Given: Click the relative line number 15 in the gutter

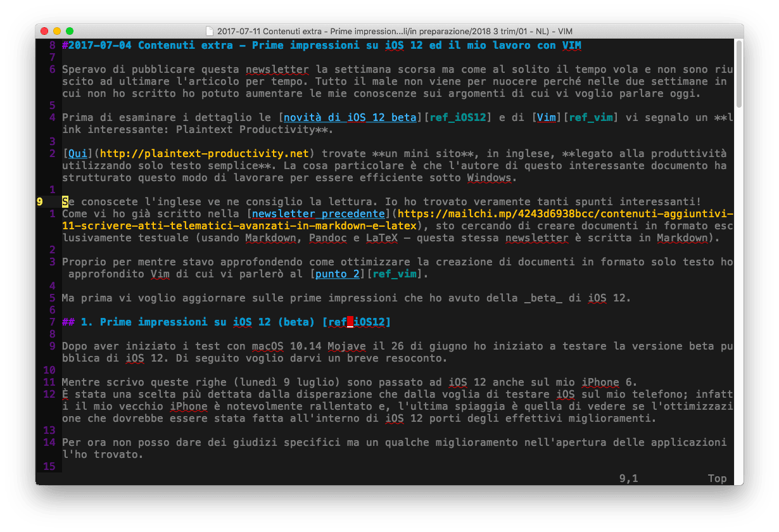Looking at the screenshot, I should coord(49,467).
